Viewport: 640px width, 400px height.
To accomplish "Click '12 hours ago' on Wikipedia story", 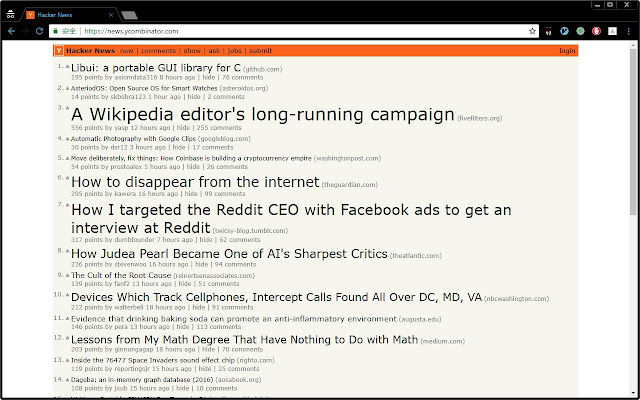I will point(150,128).
